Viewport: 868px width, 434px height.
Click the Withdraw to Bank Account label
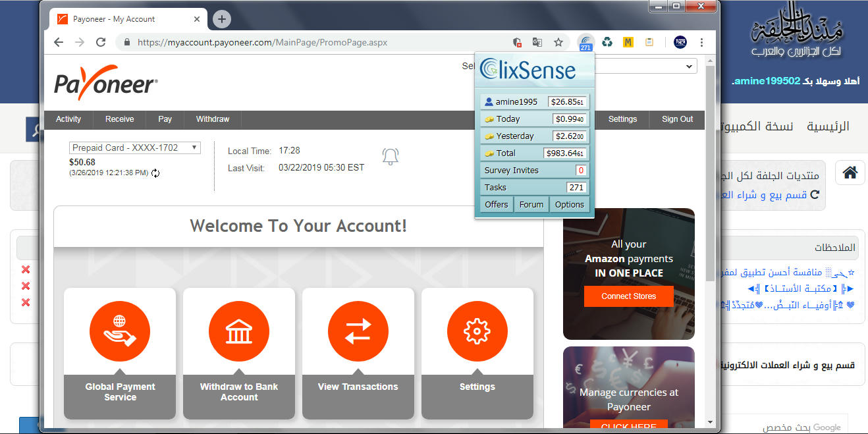point(239,392)
